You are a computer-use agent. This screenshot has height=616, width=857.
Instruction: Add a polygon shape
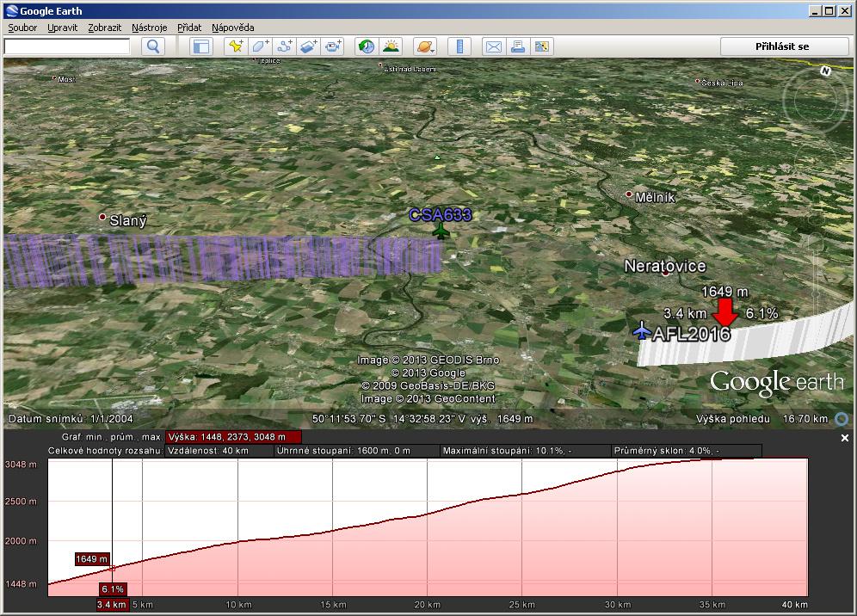260,46
